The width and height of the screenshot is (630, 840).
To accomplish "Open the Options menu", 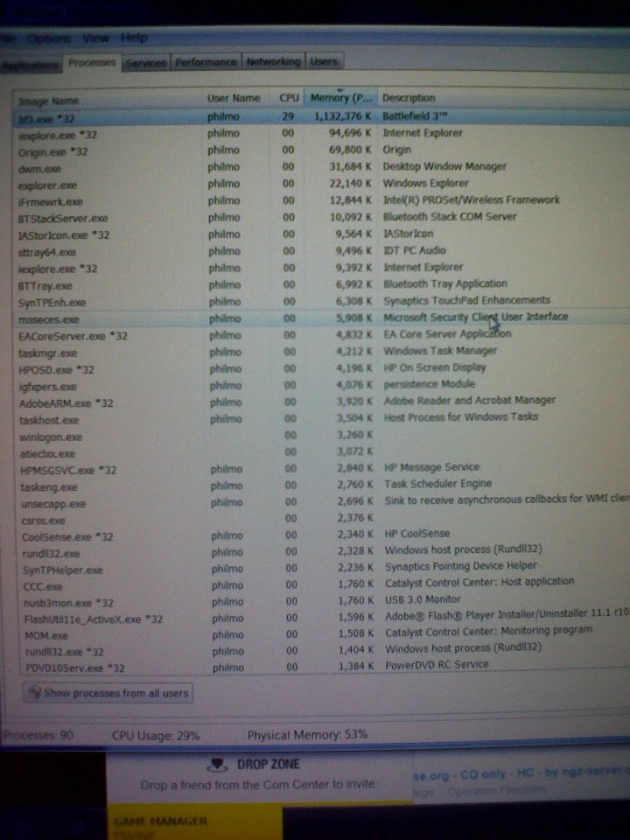I will click(x=48, y=38).
